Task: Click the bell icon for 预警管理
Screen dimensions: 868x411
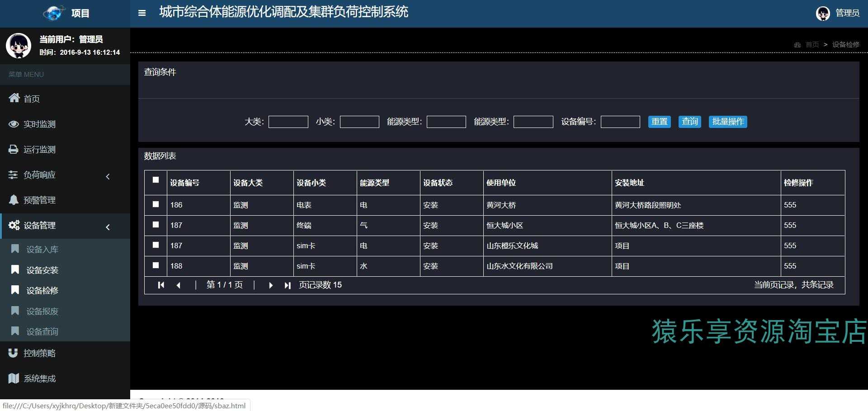Action: pos(14,200)
